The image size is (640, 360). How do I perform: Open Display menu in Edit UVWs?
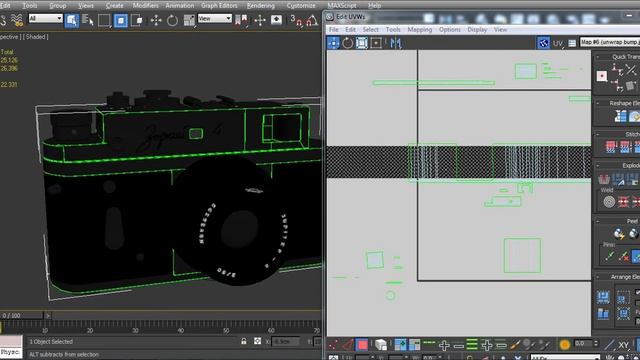coord(477,30)
